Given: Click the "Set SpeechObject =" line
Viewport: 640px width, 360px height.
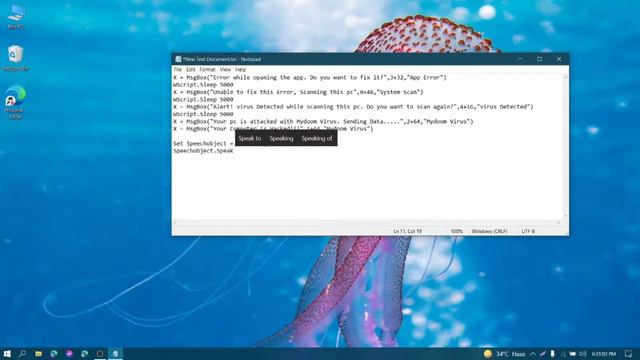Looking at the screenshot, I should [203, 144].
